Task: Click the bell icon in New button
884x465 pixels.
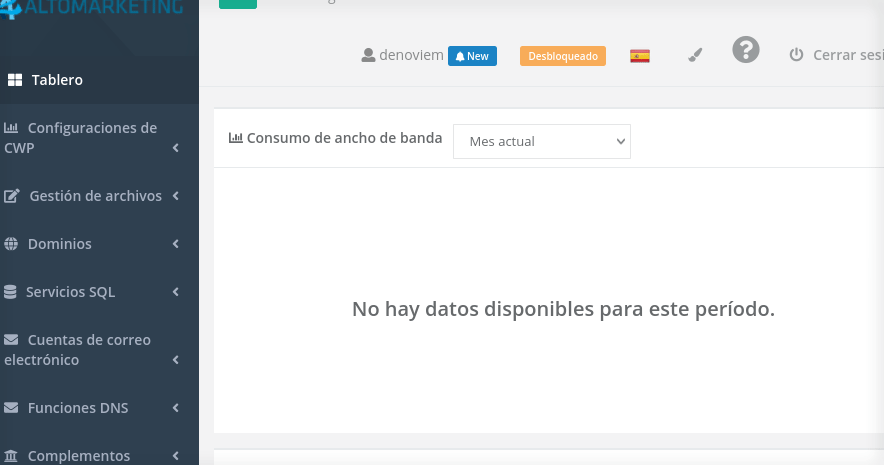Action: click(460, 56)
